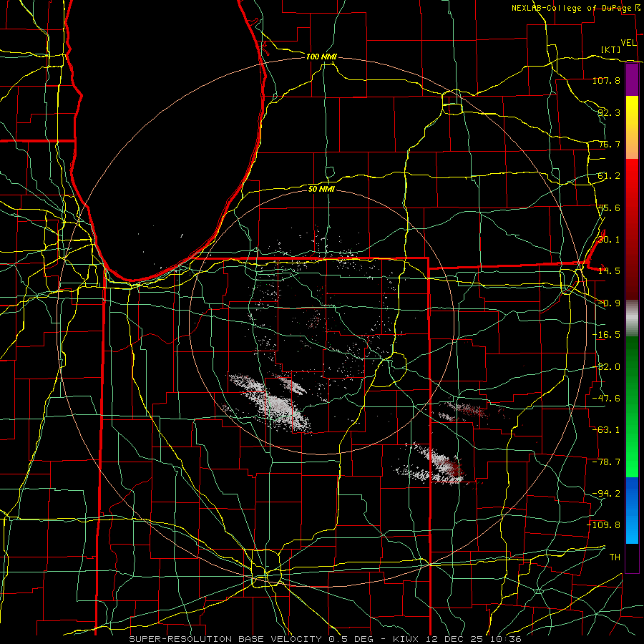The width and height of the screenshot is (644, 644).
Task: Select the -94.2 velocity scale value
Action: click(x=606, y=493)
